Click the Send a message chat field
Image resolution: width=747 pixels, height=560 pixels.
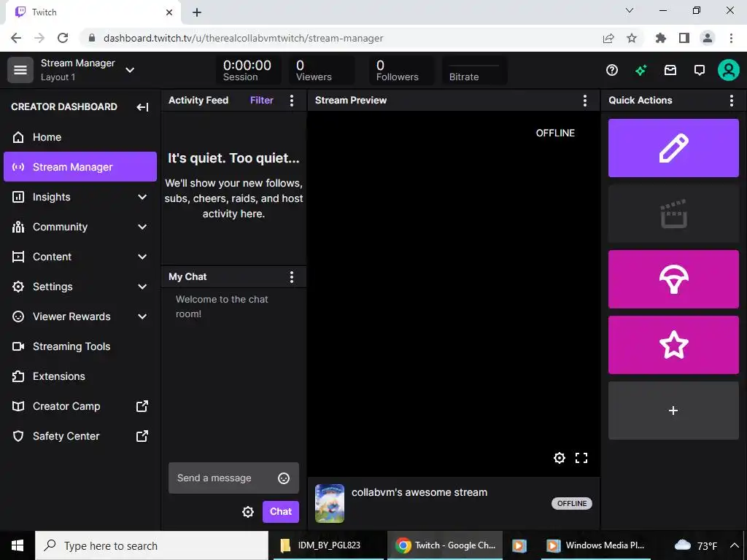pos(233,478)
